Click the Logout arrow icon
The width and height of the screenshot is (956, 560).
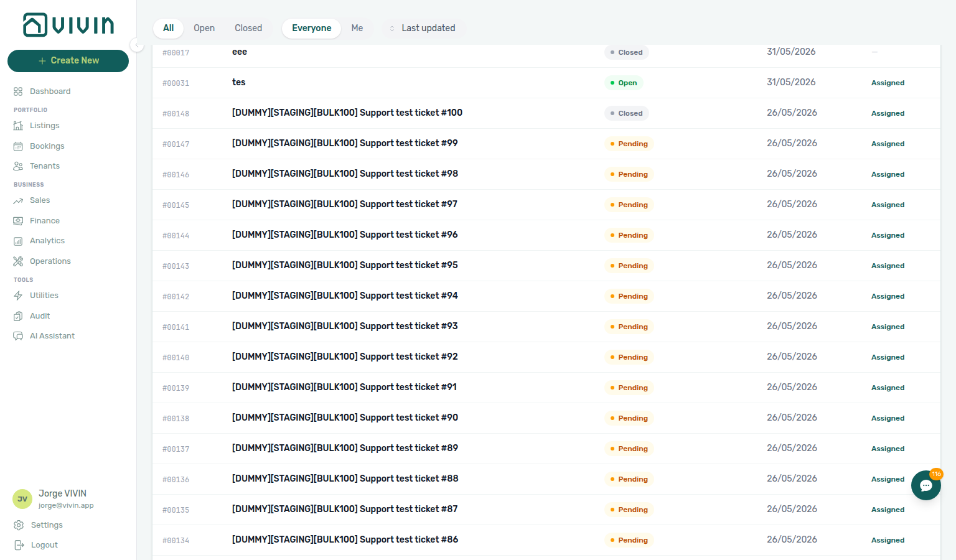pyautogui.click(x=19, y=545)
